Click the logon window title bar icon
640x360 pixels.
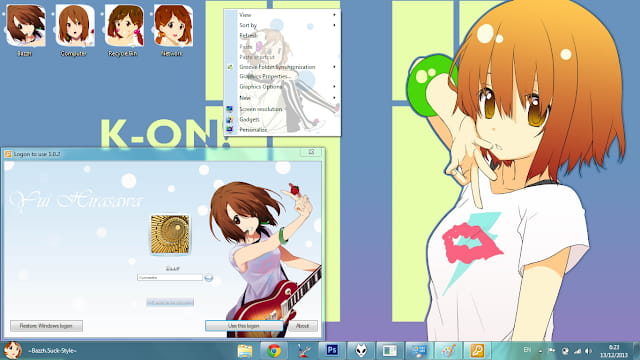pos(8,154)
